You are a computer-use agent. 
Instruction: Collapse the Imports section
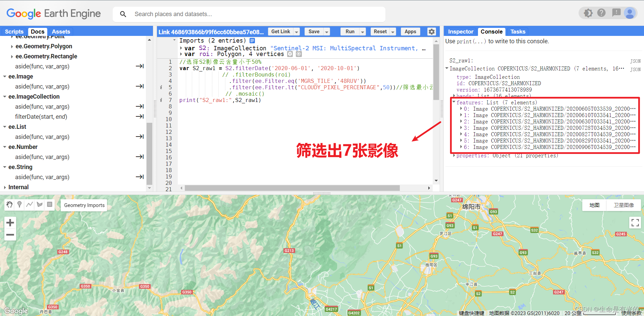[x=174, y=40]
